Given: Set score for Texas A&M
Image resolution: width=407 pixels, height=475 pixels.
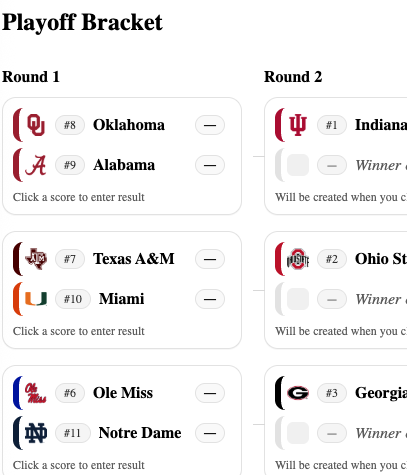Looking at the screenshot, I should pos(210,259).
